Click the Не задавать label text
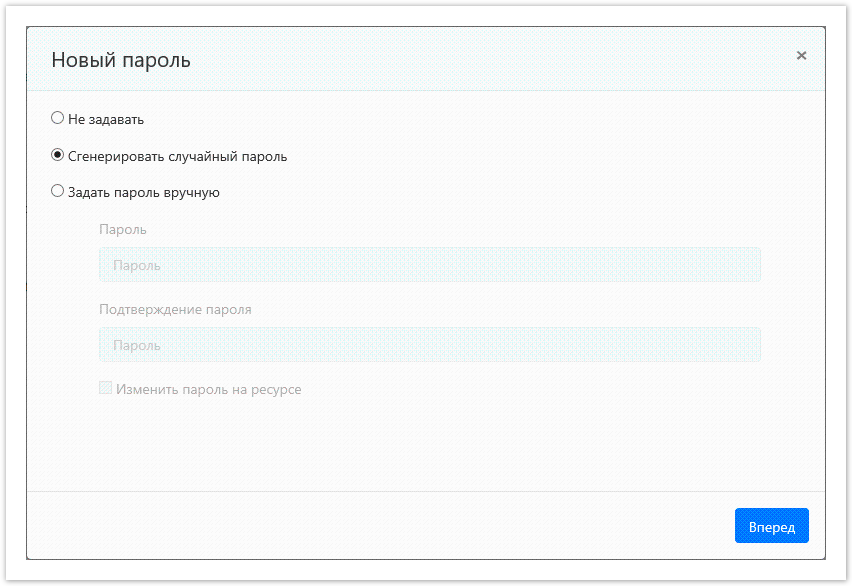 pyautogui.click(x=106, y=119)
